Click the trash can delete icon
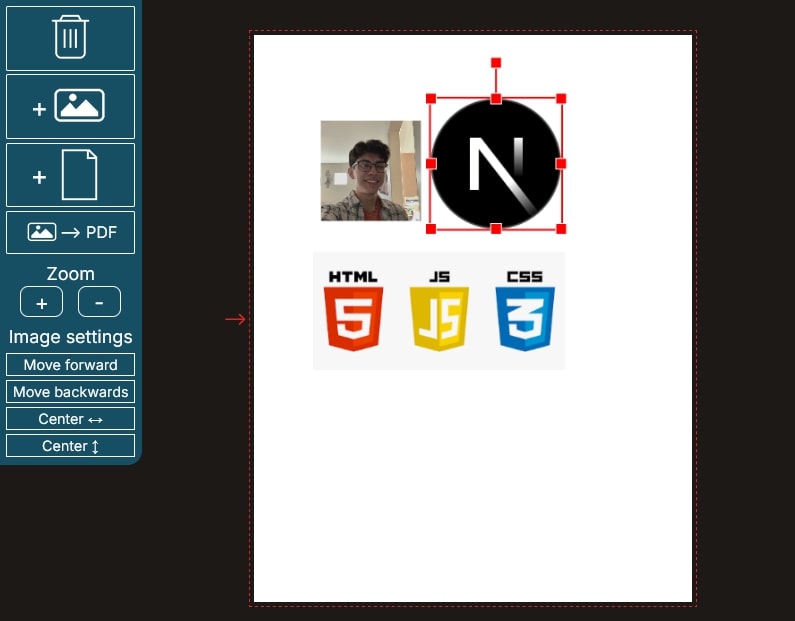This screenshot has width=795, height=621. pyautogui.click(x=70, y=39)
